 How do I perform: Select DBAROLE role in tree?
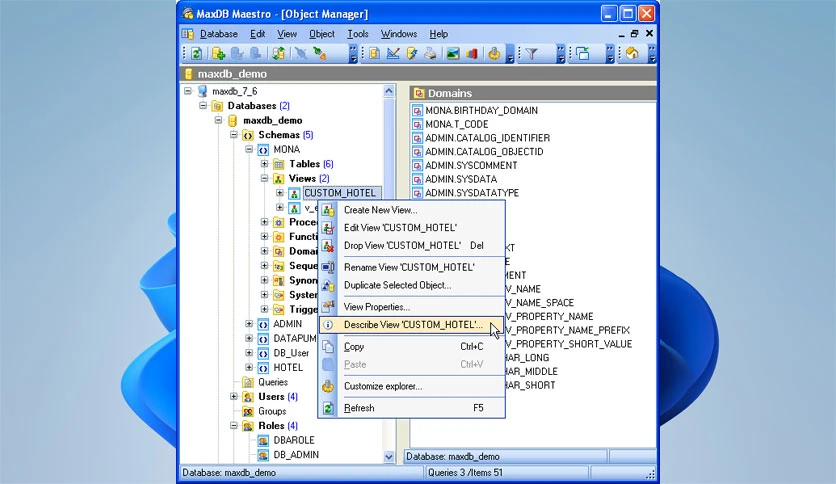294,440
